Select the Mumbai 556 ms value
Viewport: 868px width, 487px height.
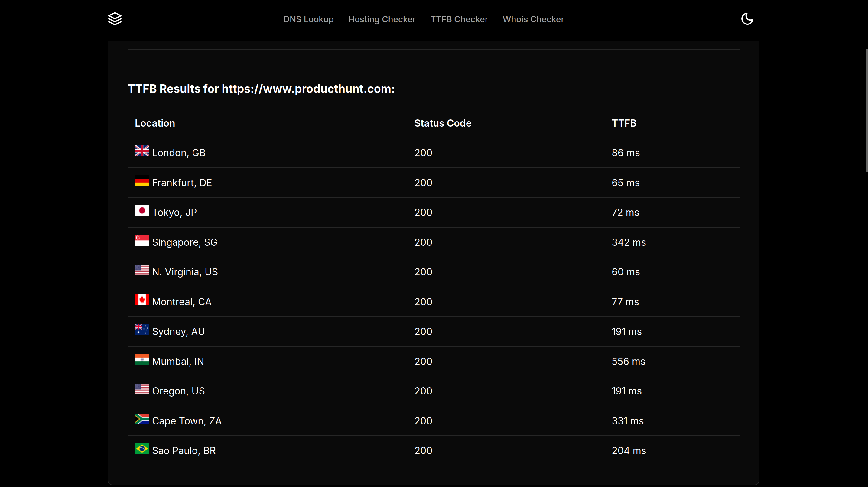(628, 361)
